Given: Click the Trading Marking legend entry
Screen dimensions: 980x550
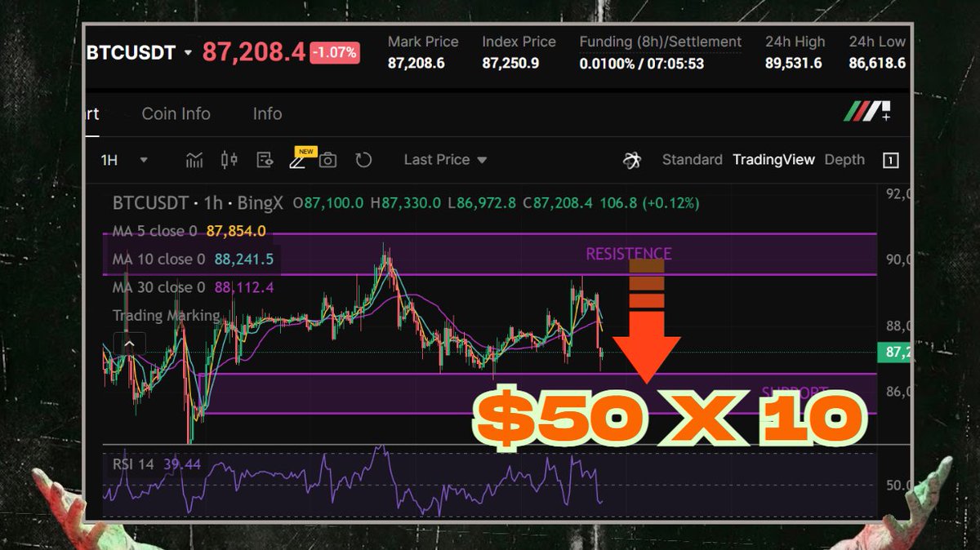Looking at the screenshot, I should point(165,315).
